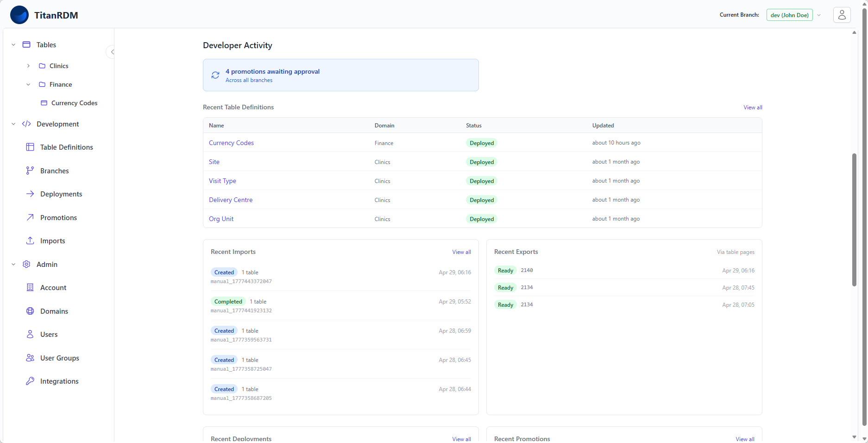
Task: Collapse the Admin section chevron
Action: tap(13, 264)
